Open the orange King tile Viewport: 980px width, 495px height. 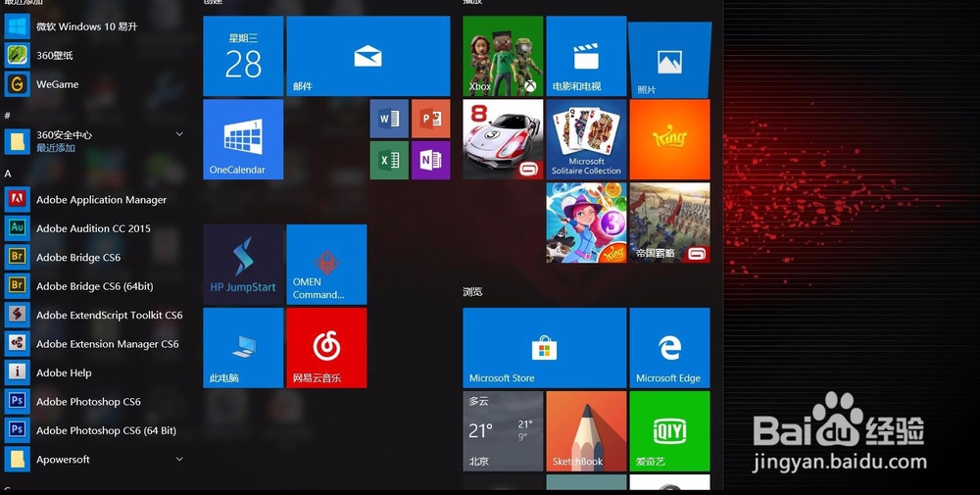pos(669,139)
